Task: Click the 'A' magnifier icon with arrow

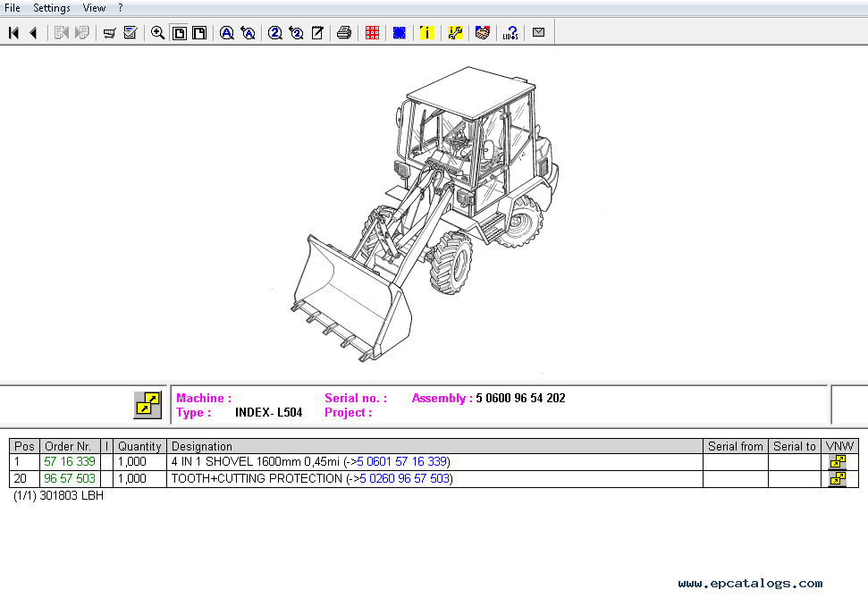Action: pyautogui.click(x=248, y=33)
